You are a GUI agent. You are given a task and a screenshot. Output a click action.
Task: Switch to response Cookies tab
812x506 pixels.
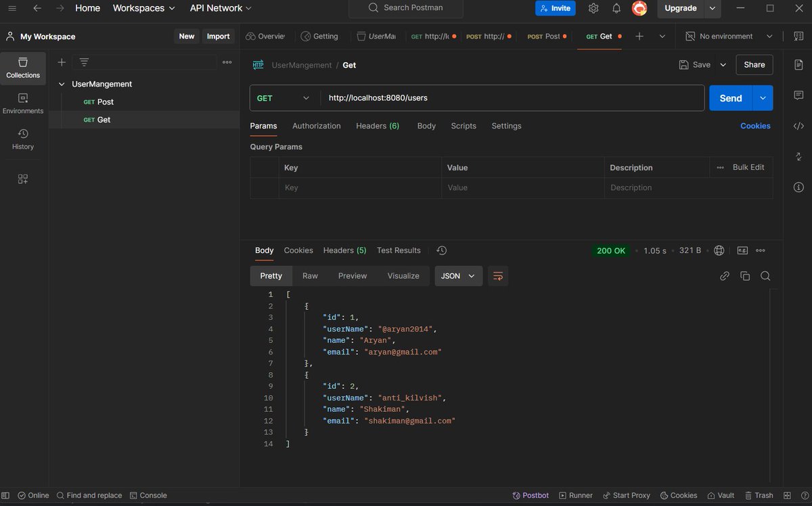coord(298,250)
